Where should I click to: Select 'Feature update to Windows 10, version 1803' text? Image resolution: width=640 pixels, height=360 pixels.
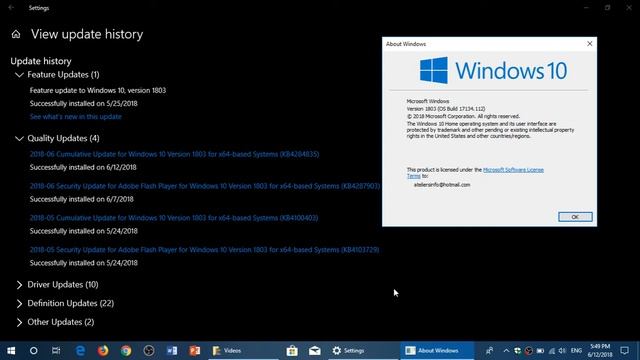(98, 91)
